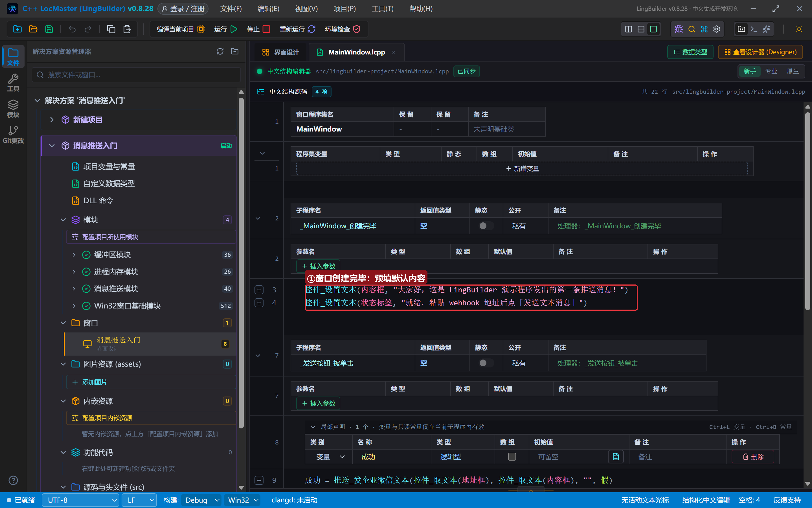Expand the 新建项目 tree node
This screenshot has width=812, height=508.
(x=52, y=120)
